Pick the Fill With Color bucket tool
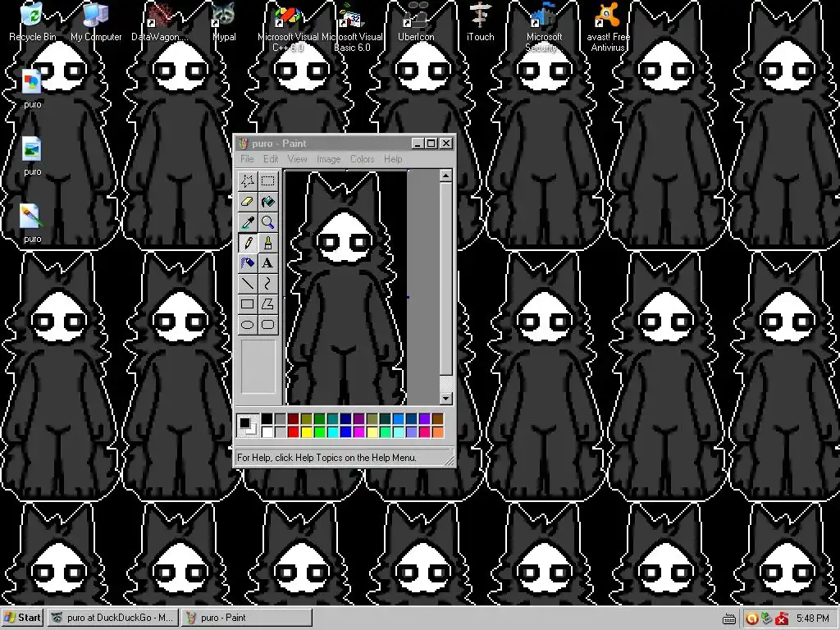Image resolution: width=840 pixels, height=630 pixels. pyautogui.click(x=268, y=202)
